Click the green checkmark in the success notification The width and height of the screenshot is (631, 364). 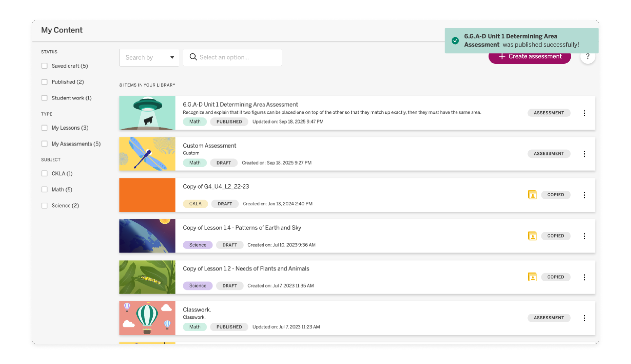click(455, 40)
